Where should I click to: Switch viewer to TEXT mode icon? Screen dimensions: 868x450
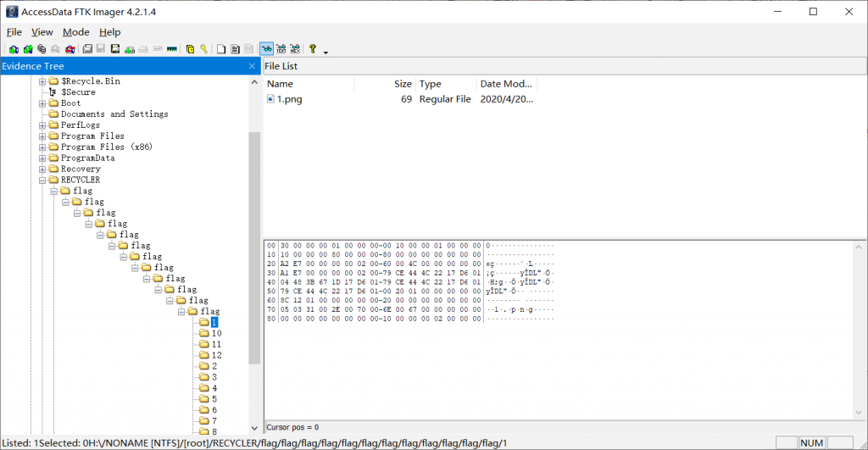coord(281,49)
